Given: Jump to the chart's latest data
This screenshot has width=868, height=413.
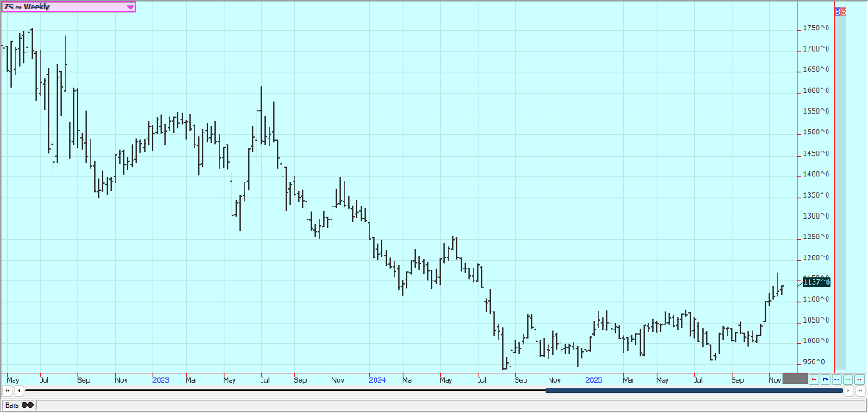Looking at the screenshot, I should [859, 391].
